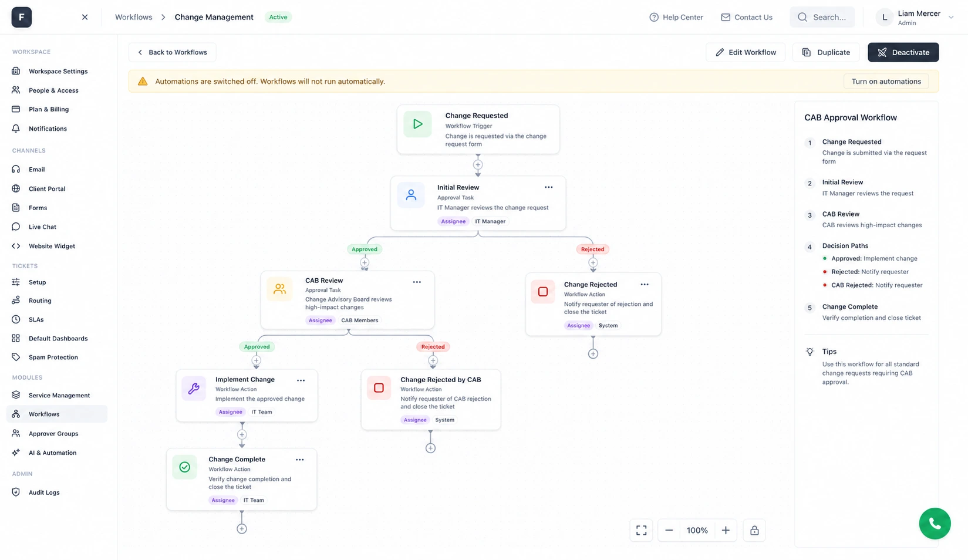The width and height of the screenshot is (968, 560).
Task: Open the Help Center
Action: coord(676,17)
